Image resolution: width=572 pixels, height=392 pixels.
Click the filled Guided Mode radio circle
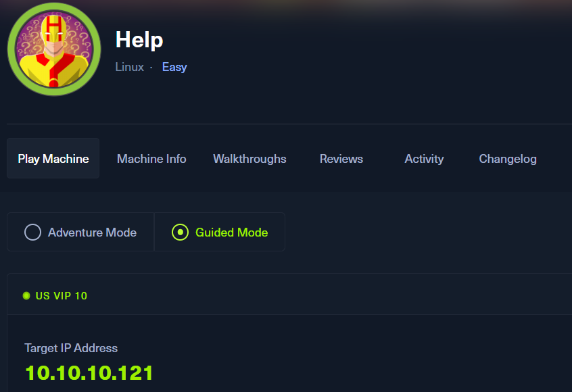click(180, 232)
